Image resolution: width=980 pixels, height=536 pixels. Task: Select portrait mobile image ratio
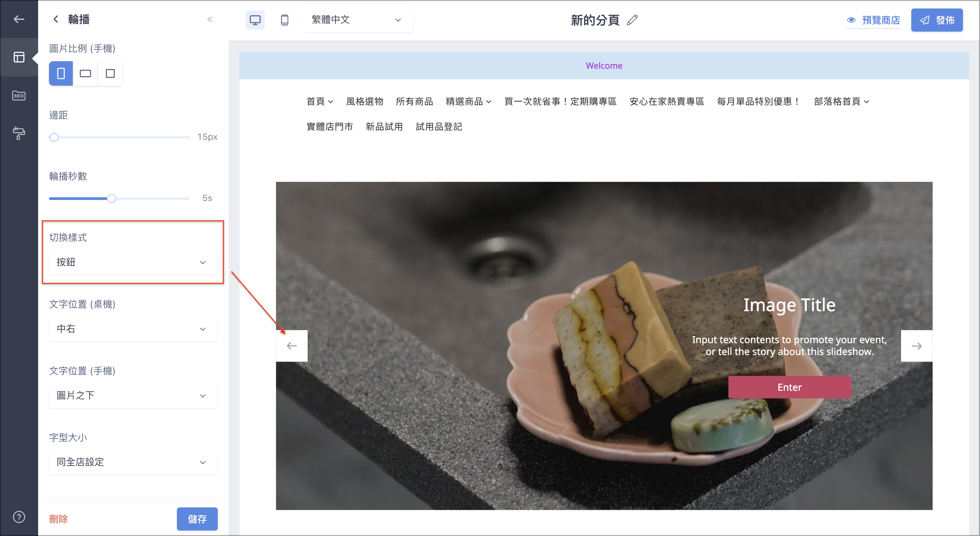tap(61, 73)
